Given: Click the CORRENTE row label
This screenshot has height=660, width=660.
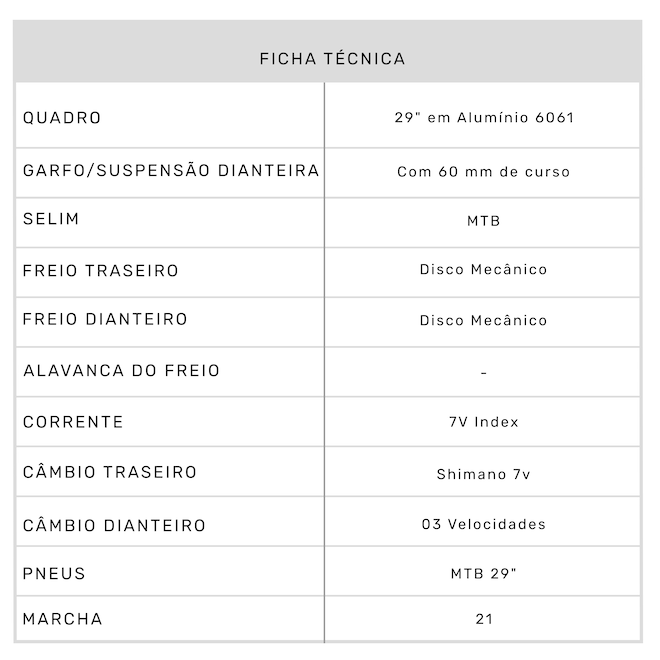Looking at the screenshot, I should click(73, 422).
